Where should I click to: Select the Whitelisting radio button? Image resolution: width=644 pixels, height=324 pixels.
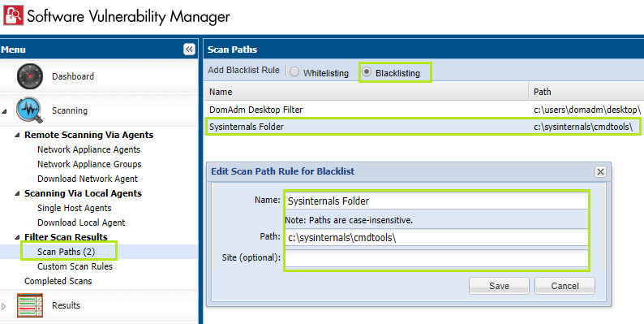pyautogui.click(x=294, y=72)
